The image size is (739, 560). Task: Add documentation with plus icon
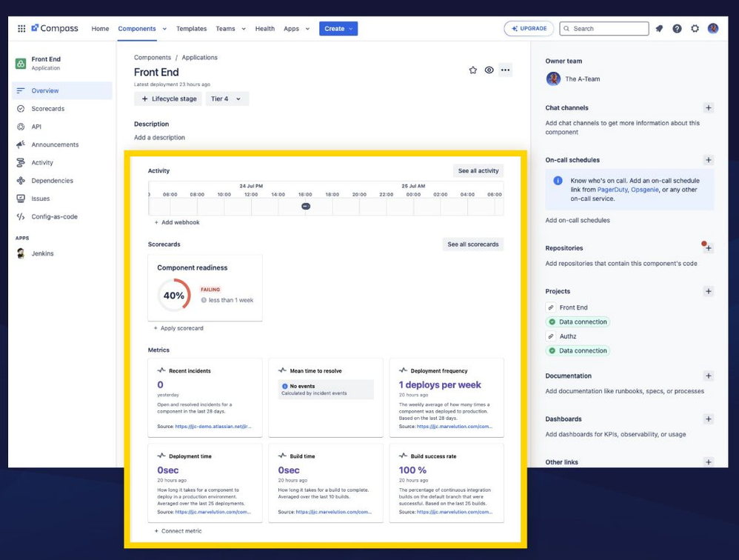click(709, 376)
